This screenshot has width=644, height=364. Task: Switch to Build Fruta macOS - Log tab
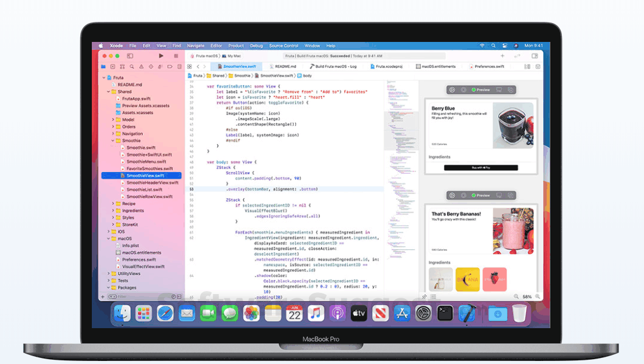(x=333, y=66)
